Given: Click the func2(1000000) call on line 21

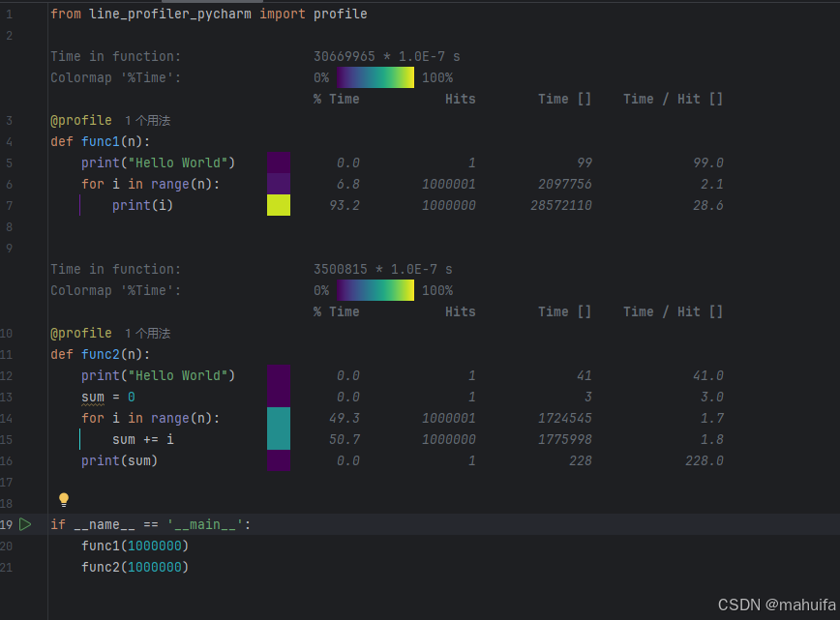Looking at the screenshot, I should (x=135, y=567).
